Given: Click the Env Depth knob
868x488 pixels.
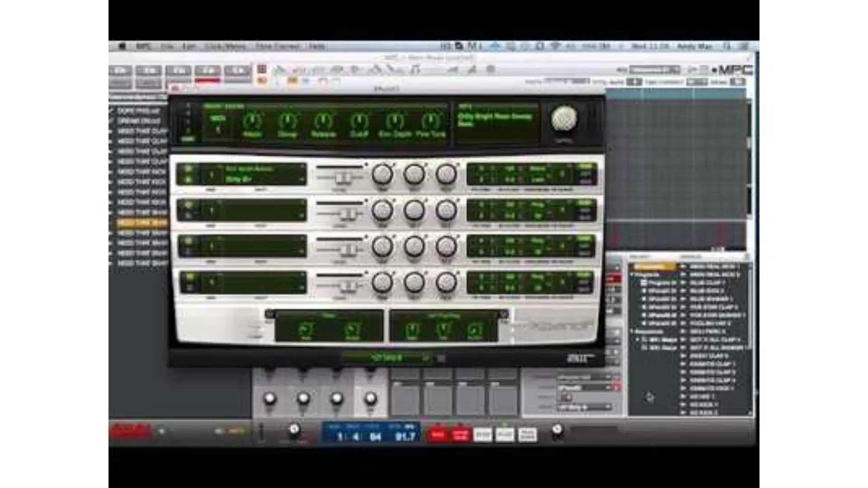Looking at the screenshot, I should tap(395, 121).
